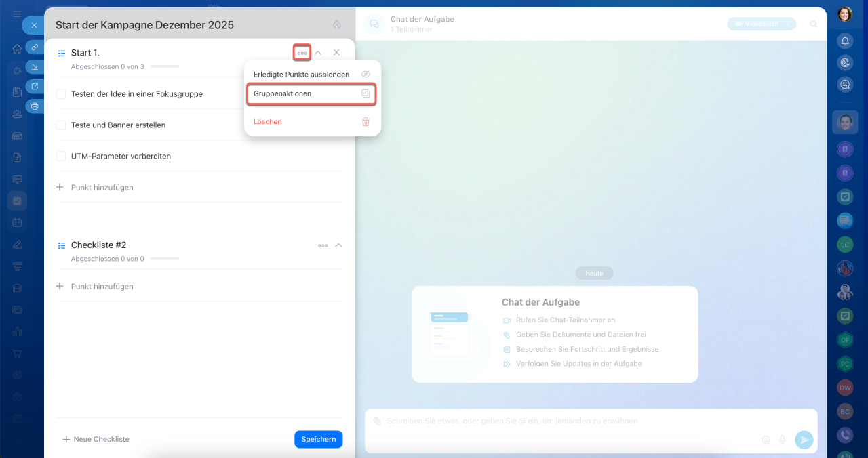Viewport: 868px width, 458px height.
Task: Open the three-dots menu for Checkliste #2
Action: 323,245
